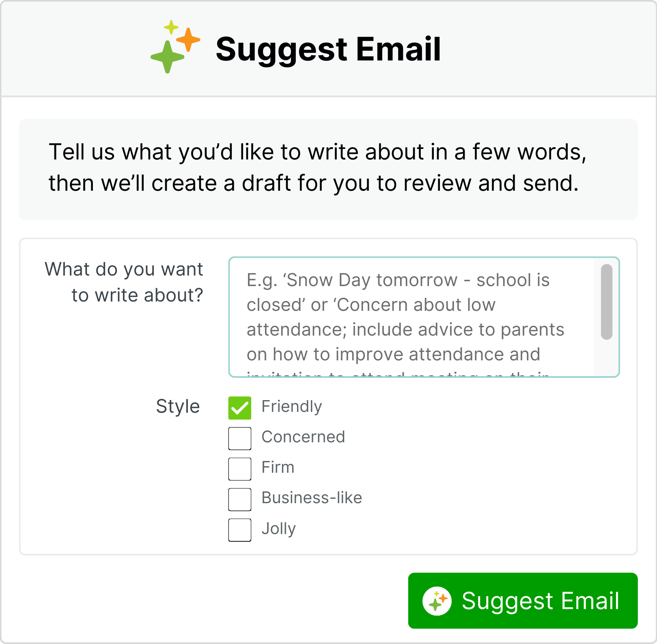
Task: Click the sparkle stars icon in the header
Action: pyautogui.click(x=175, y=47)
